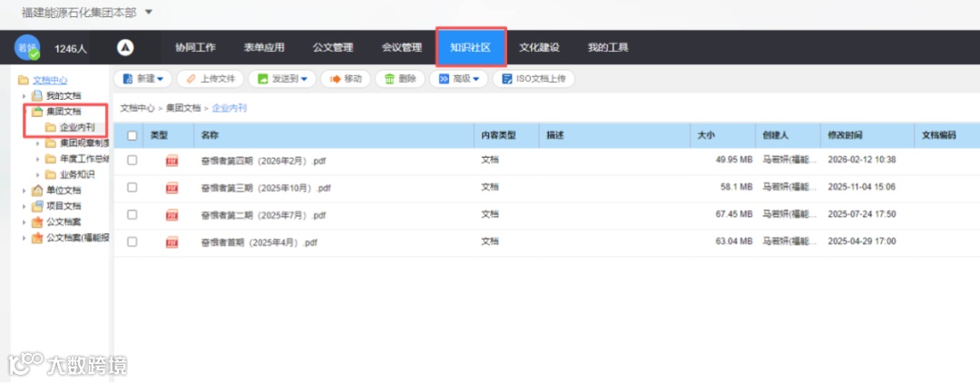Screen dimensions: 980x383
Task: Open the 发送到 dropdown
Action: pos(282,79)
